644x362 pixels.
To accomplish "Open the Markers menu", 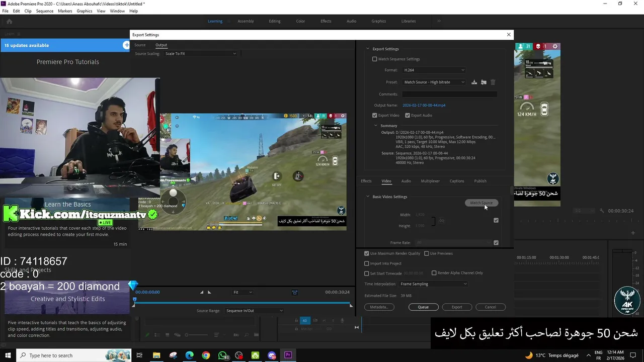I will tap(65, 11).
